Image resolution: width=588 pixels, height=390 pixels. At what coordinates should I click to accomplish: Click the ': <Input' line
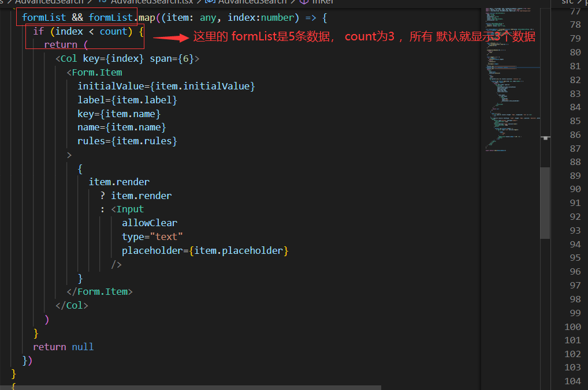click(122, 209)
